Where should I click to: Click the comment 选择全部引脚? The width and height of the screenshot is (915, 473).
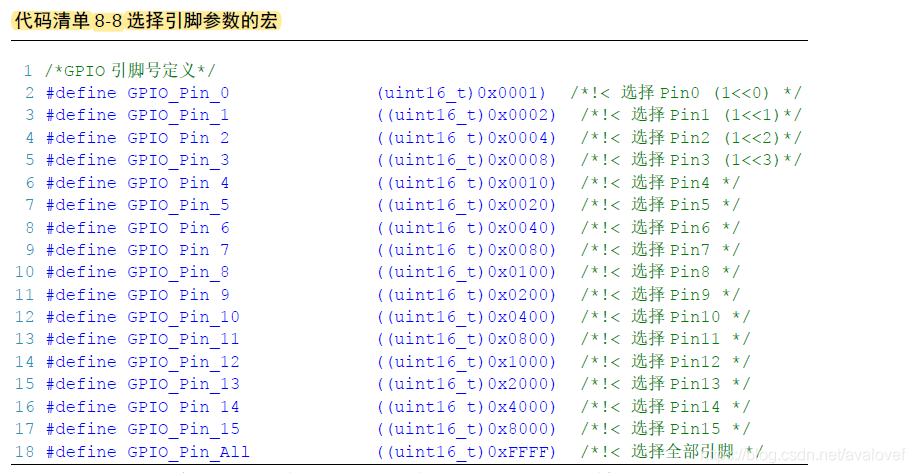[x=682, y=451]
